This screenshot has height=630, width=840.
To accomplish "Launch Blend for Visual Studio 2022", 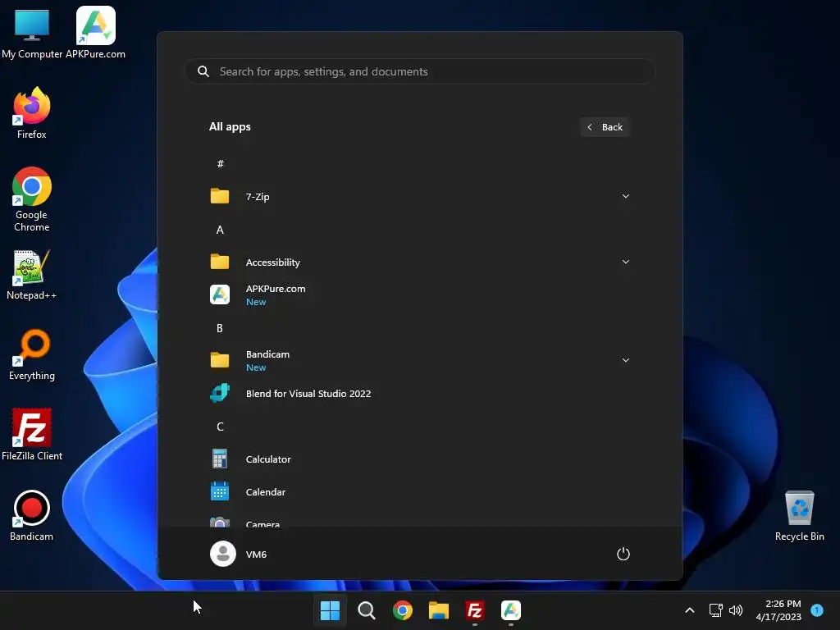I will click(x=420, y=393).
